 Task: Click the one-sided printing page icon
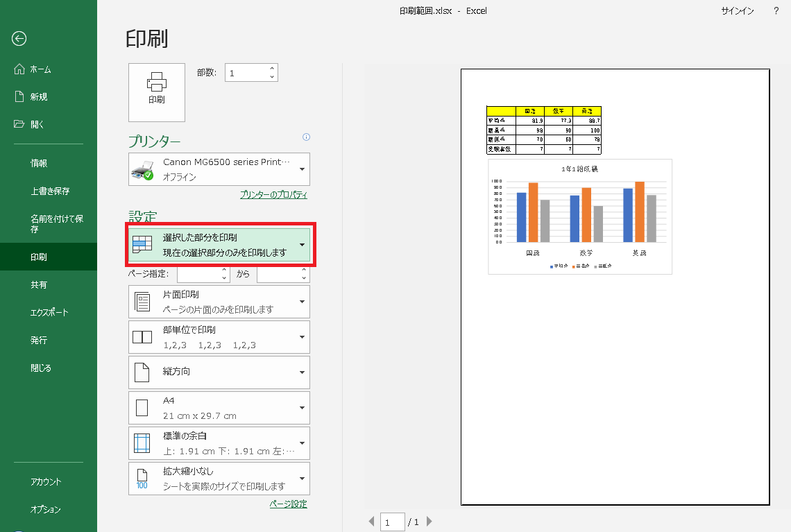[x=142, y=302]
